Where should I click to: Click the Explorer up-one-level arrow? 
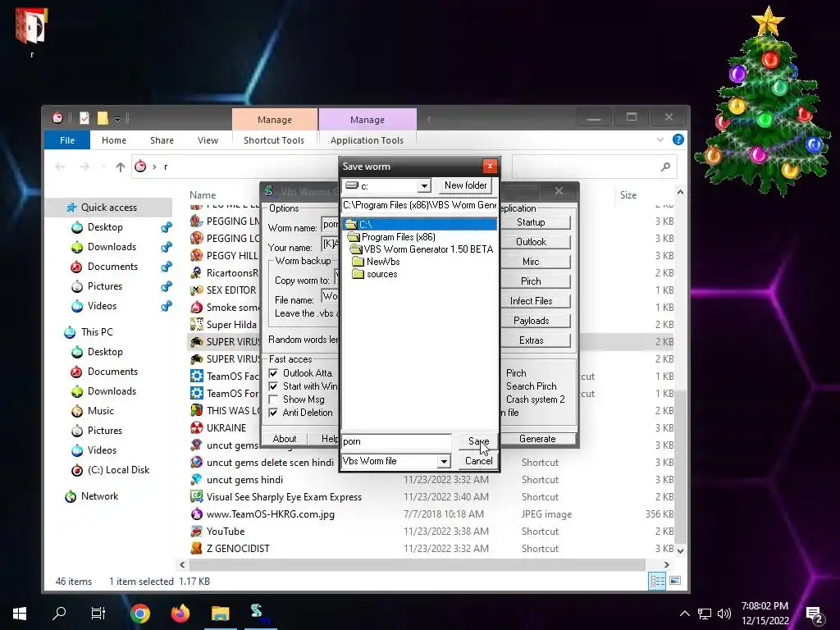coord(121,167)
